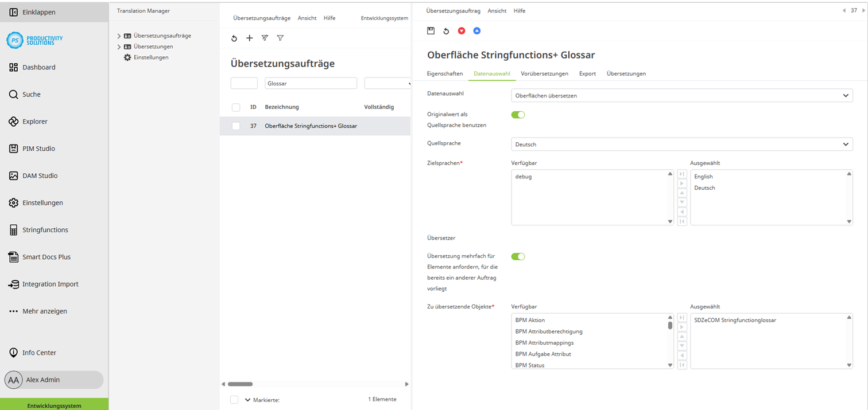Click the filter settings funnel icon in list toolbar
This screenshot has height=410, width=868.
click(x=265, y=38)
